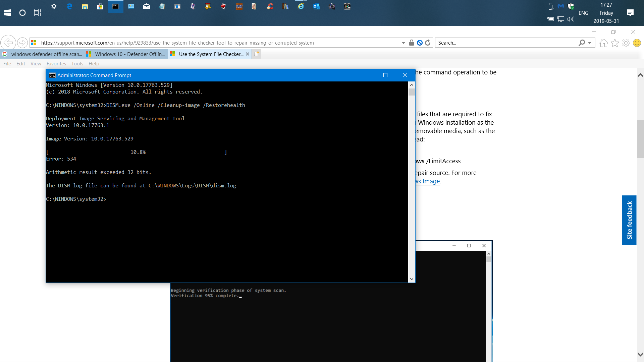The image size is (644, 362).
Task: Click the magnifier icon in the search box
Action: [582, 43]
